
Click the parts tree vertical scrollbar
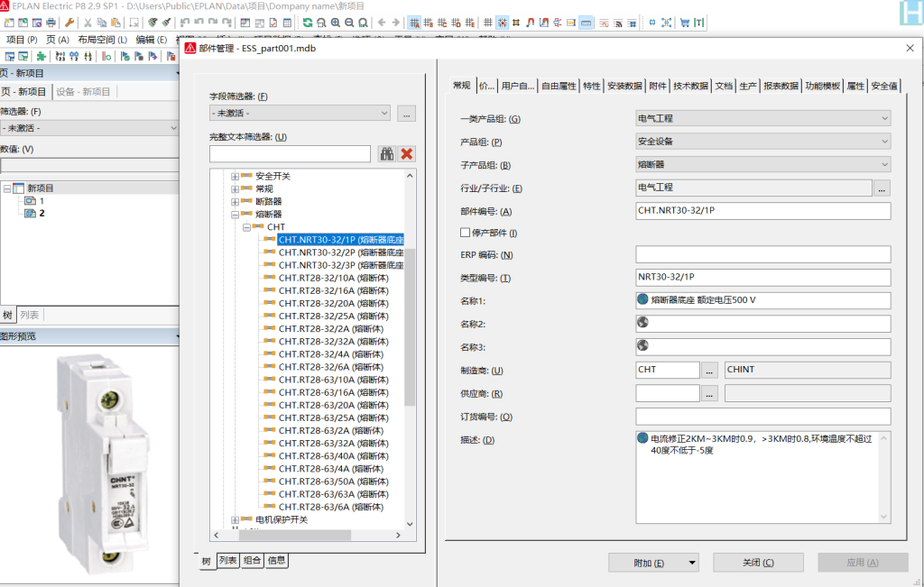click(410, 326)
